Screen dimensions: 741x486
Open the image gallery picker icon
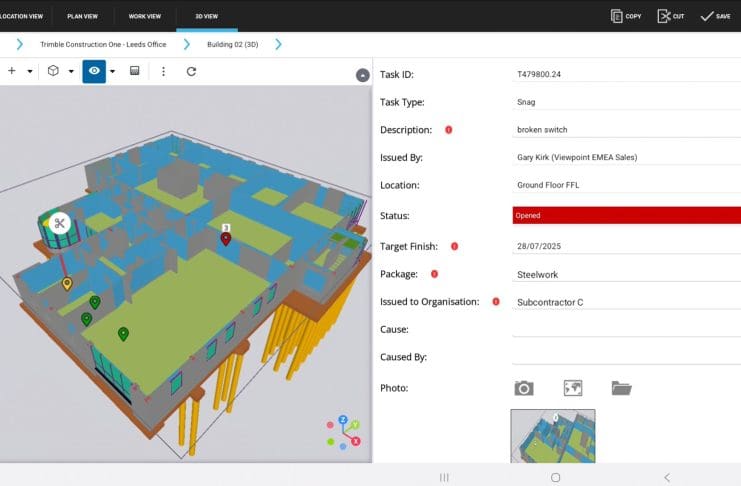573,388
